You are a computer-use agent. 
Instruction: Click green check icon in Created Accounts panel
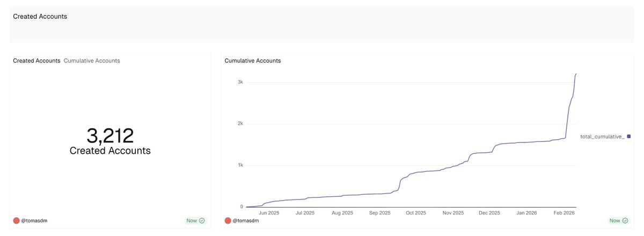click(202, 220)
